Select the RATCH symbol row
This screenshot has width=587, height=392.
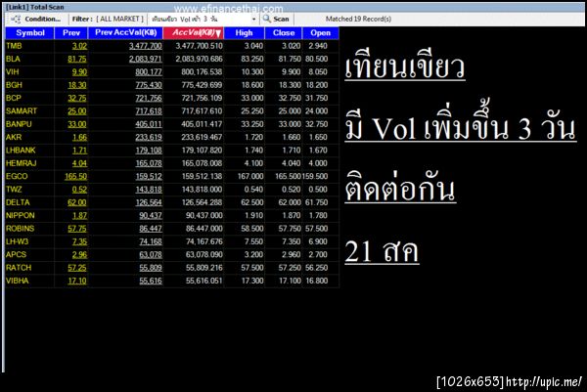point(172,268)
